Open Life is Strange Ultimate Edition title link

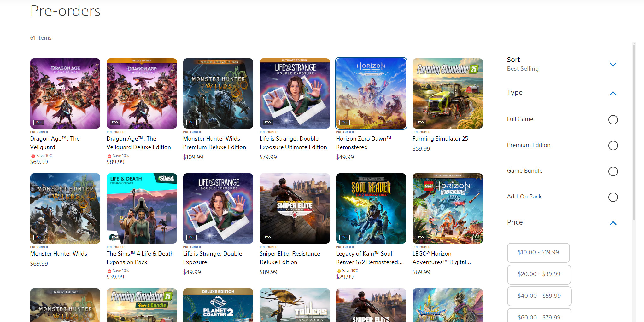[293, 143]
